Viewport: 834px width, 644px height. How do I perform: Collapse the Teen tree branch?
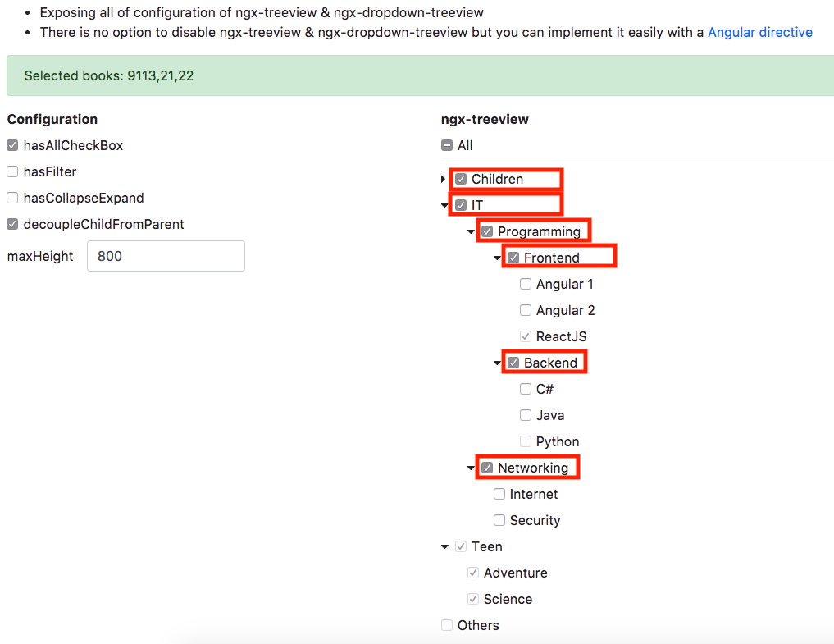[444, 546]
